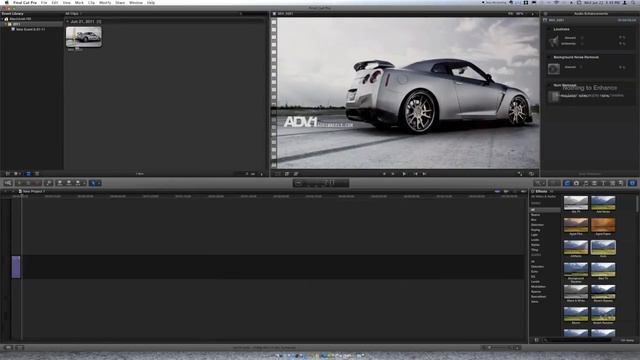640x360 pixels.
Task: Select the car clip thumbnail in browser
Action: pos(84,37)
